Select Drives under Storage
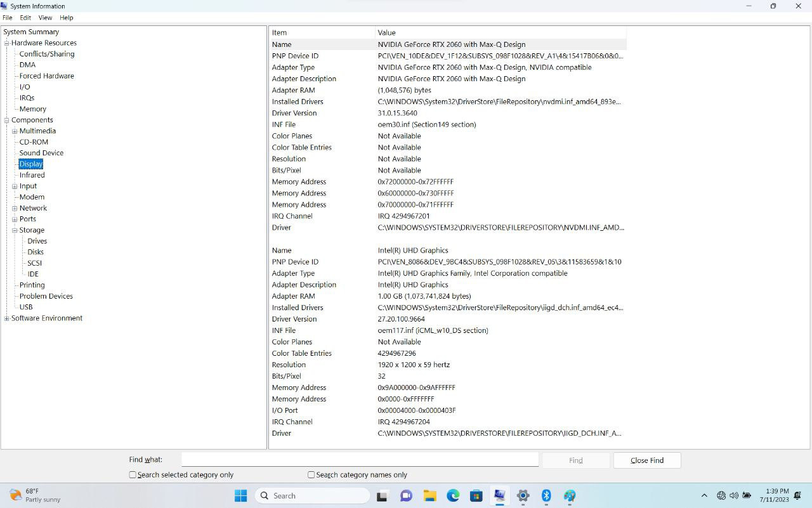Viewport: 812px width, 508px height. click(x=37, y=241)
